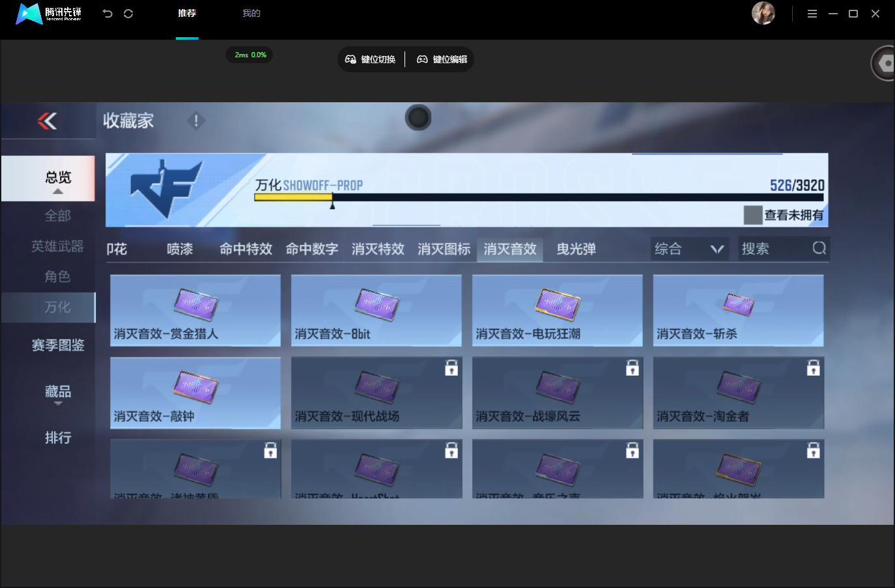895x588 pixels.
Task: Click the lock icon on 现代战场 card
Action: [451, 368]
